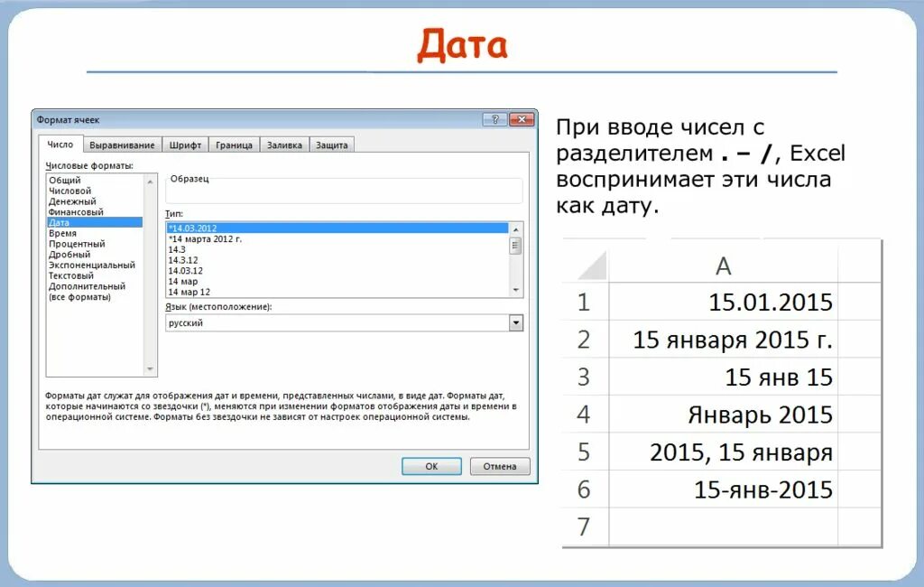This screenshot has height=587, width=924.
Task: Switch to the Граница tab
Action: tap(234, 145)
